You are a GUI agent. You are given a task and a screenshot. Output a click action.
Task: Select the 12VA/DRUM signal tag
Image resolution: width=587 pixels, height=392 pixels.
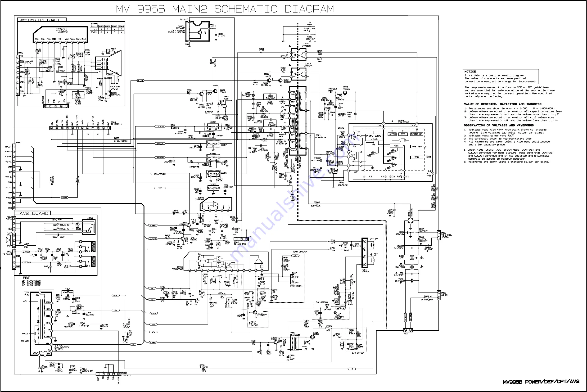(158, 174)
